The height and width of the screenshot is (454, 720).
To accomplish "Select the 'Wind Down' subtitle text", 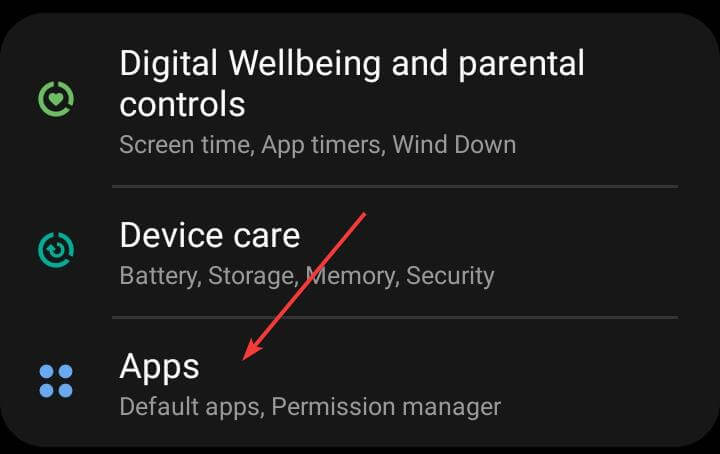I will pos(455,145).
